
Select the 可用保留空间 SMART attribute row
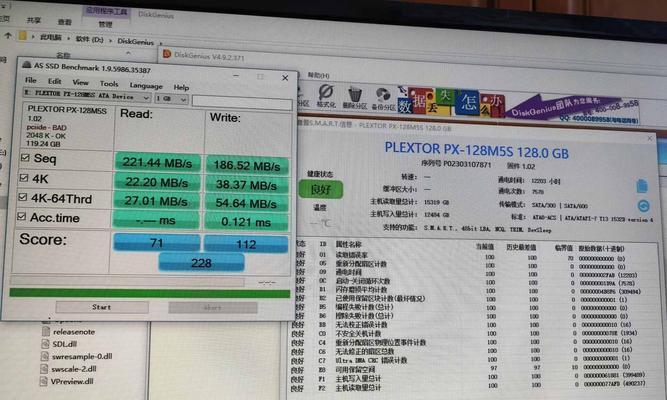[x=464, y=369]
